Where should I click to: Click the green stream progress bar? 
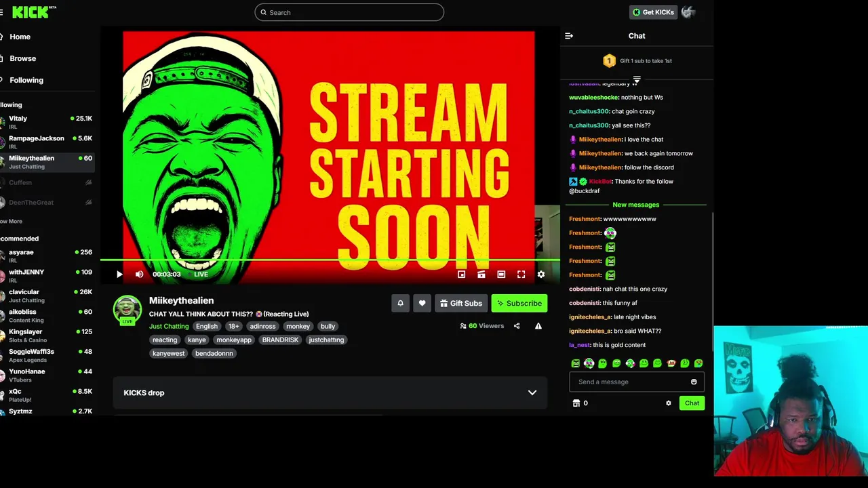(330, 260)
